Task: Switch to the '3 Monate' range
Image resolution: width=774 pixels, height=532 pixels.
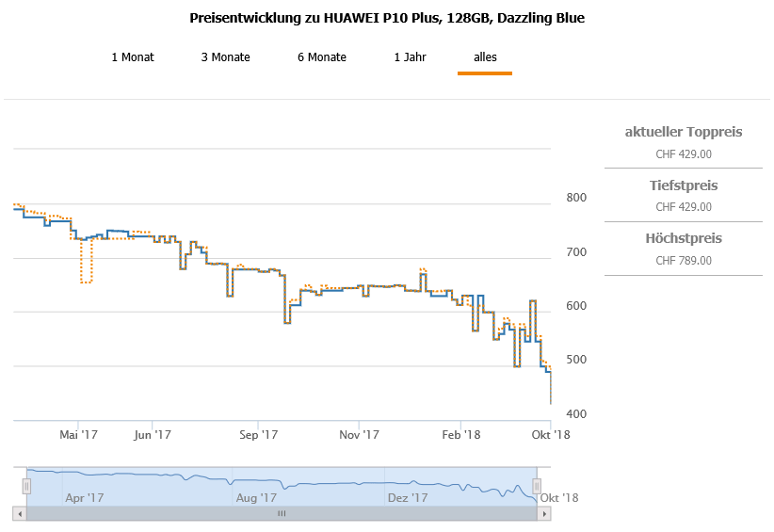Action: [x=225, y=57]
